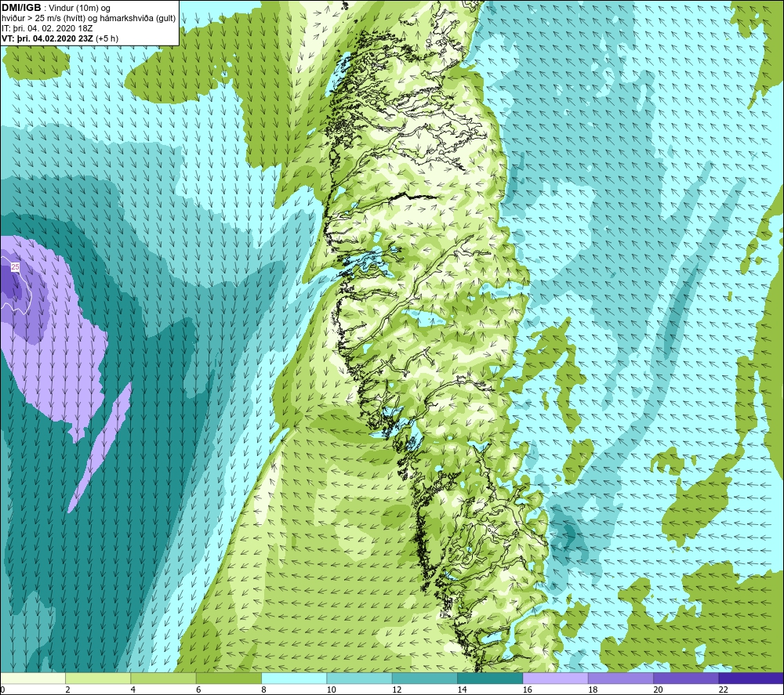Click the legend scale label '0'
This screenshot has width=784, height=695.
click(2, 690)
